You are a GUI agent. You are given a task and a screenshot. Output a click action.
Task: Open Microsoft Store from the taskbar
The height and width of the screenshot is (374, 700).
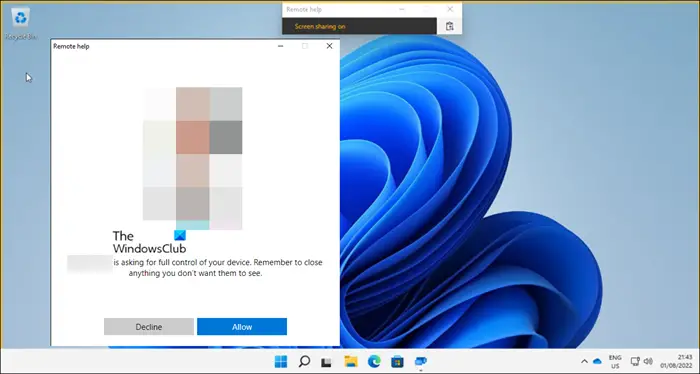point(397,361)
